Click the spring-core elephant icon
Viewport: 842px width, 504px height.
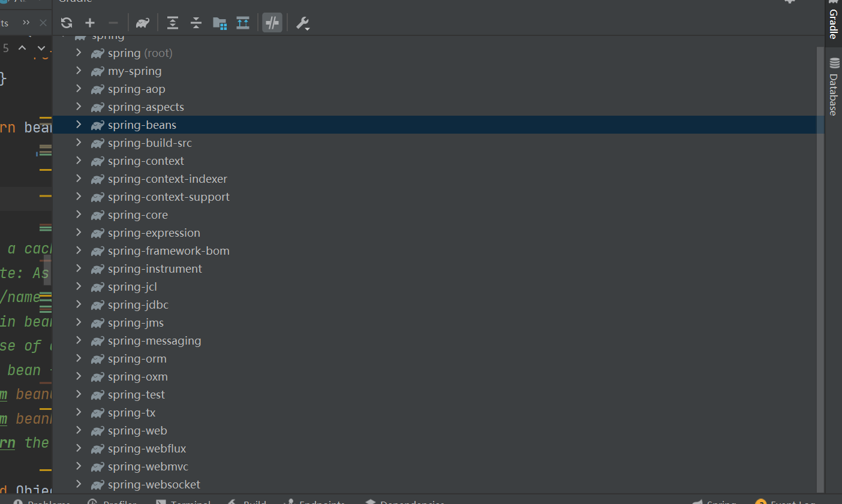pos(97,215)
